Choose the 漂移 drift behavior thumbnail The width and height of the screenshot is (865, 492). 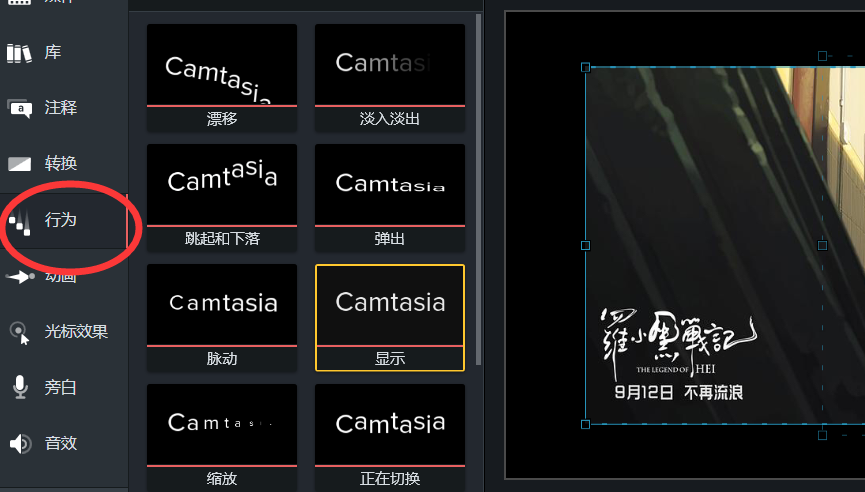point(222,78)
